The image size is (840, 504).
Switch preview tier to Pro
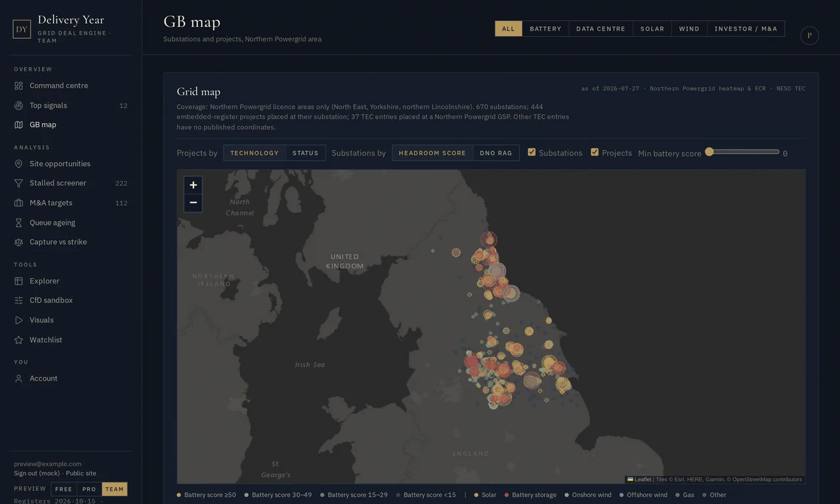pyautogui.click(x=89, y=489)
